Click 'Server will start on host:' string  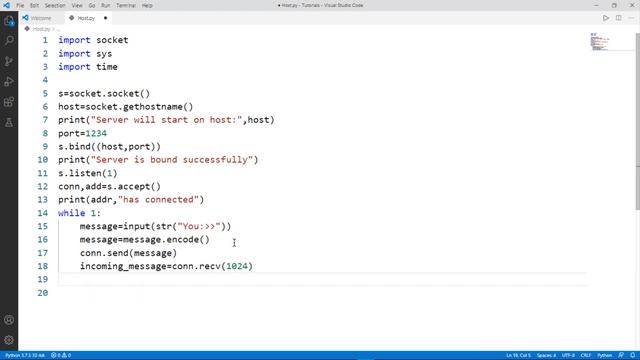click(x=167, y=120)
